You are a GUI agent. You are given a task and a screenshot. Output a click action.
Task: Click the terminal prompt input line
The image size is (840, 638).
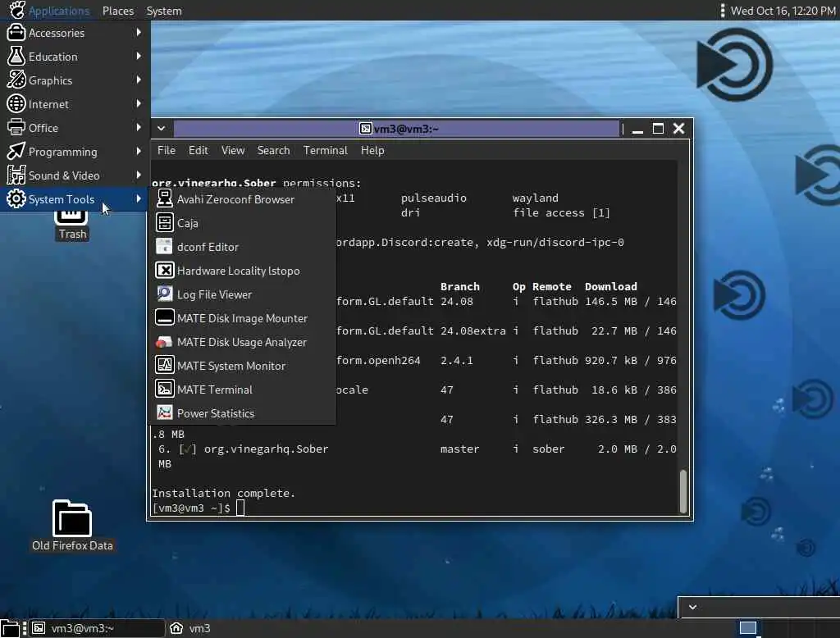(414, 508)
